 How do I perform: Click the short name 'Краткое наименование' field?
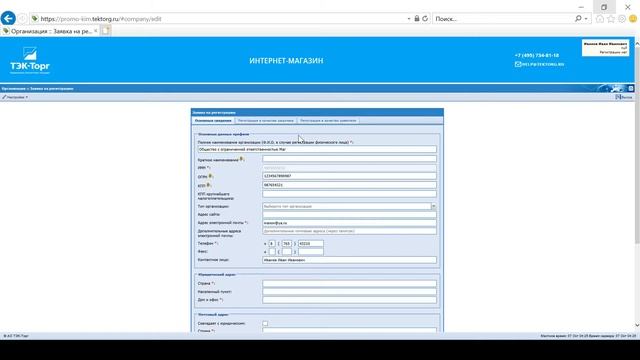click(x=349, y=159)
